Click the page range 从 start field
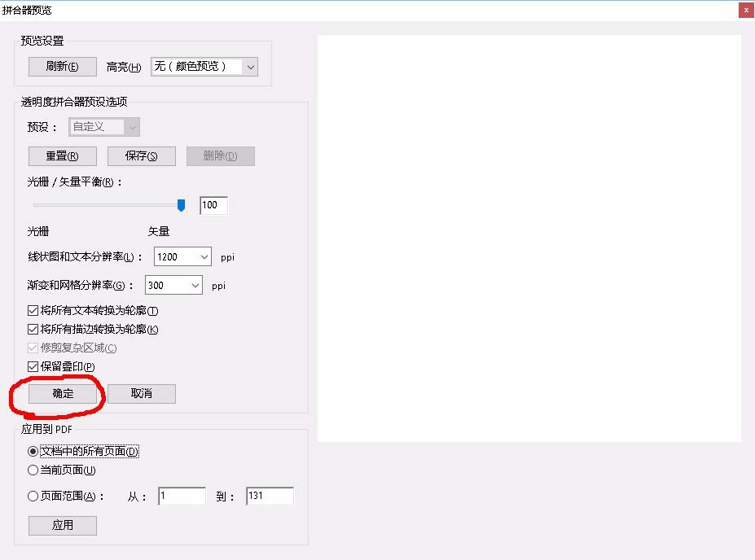Image resolution: width=755 pixels, height=560 pixels. pos(182,497)
